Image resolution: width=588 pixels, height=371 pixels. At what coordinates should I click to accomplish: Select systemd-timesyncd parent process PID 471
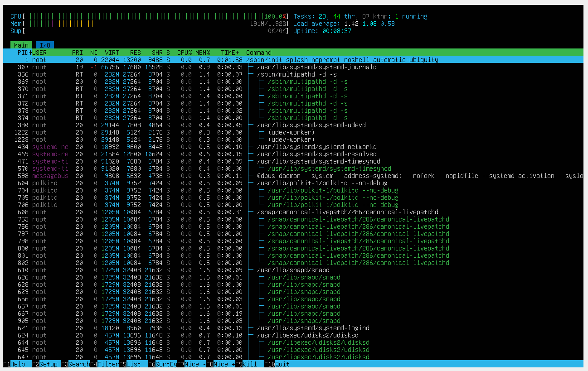(x=293, y=161)
